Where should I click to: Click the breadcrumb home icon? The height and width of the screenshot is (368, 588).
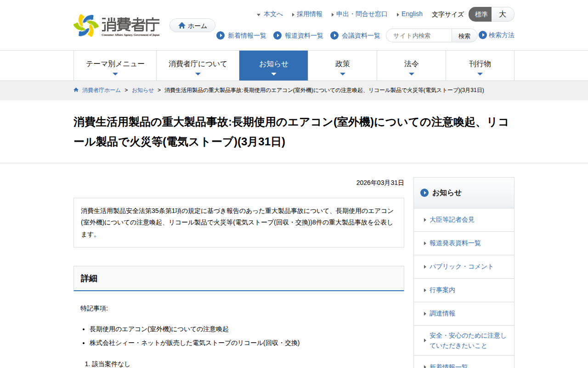click(x=76, y=90)
